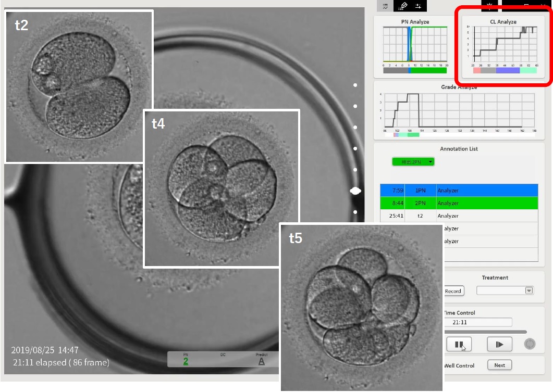Screen dimensions: 553x392
Task: Click the Record button
Action: coord(453,291)
